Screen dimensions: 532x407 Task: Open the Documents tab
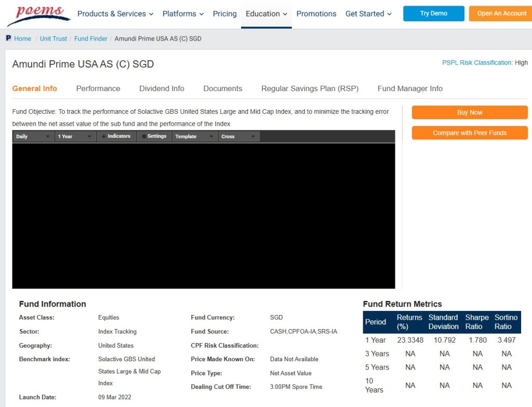222,88
